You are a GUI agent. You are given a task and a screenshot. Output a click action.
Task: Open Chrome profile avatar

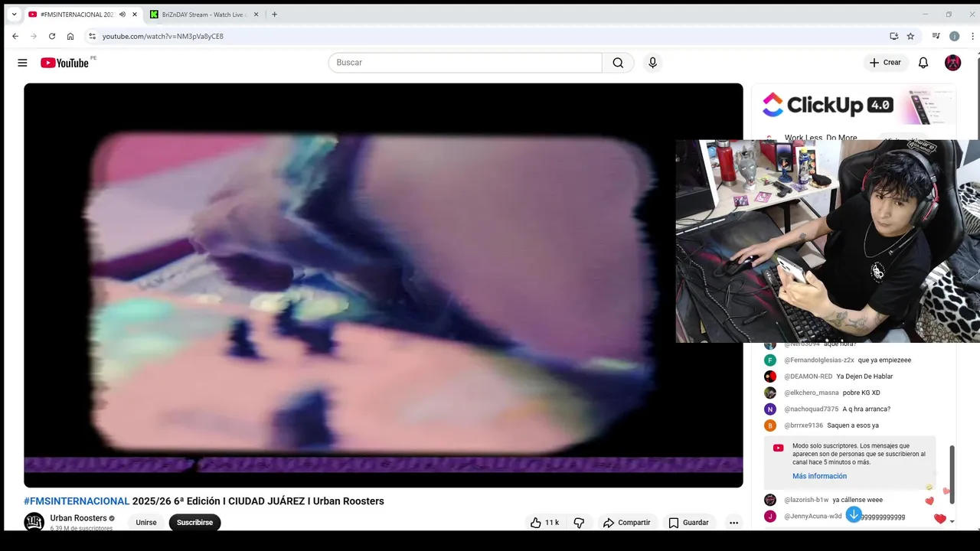pos(954,36)
